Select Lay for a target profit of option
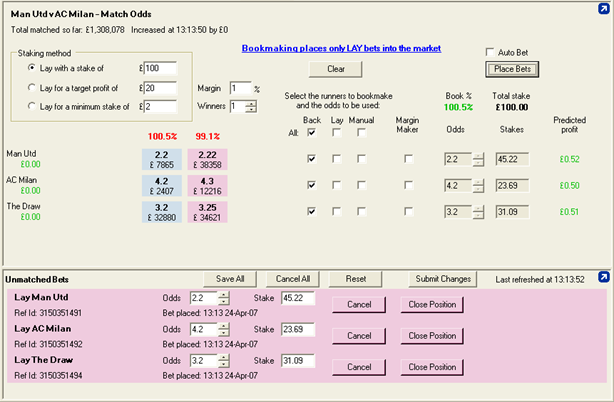This screenshot has height=402, width=614. 32,88
